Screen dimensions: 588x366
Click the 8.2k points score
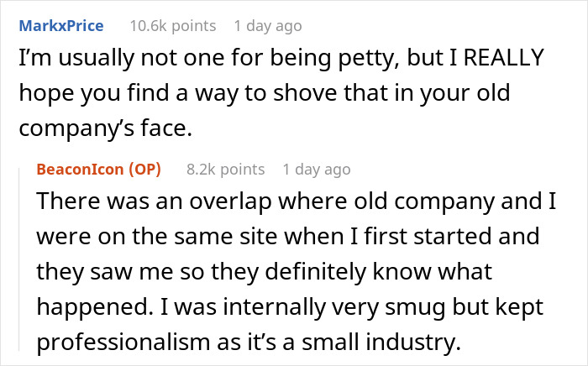[x=226, y=169]
